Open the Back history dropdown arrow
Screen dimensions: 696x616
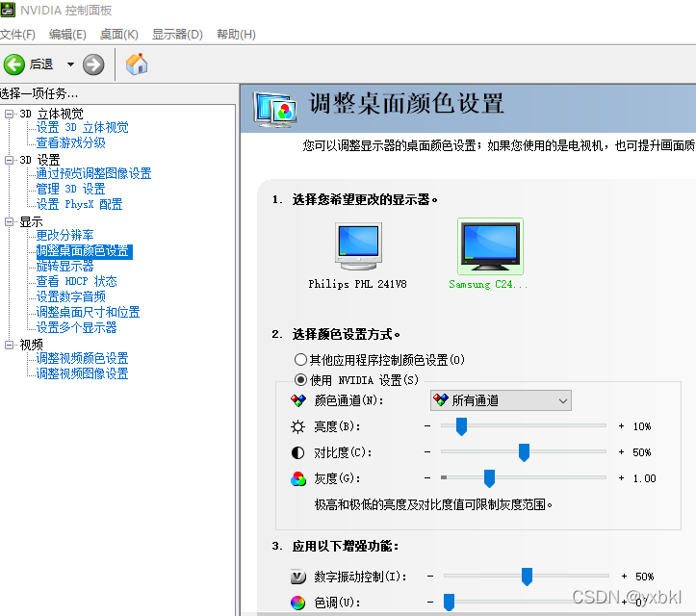(70, 64)
